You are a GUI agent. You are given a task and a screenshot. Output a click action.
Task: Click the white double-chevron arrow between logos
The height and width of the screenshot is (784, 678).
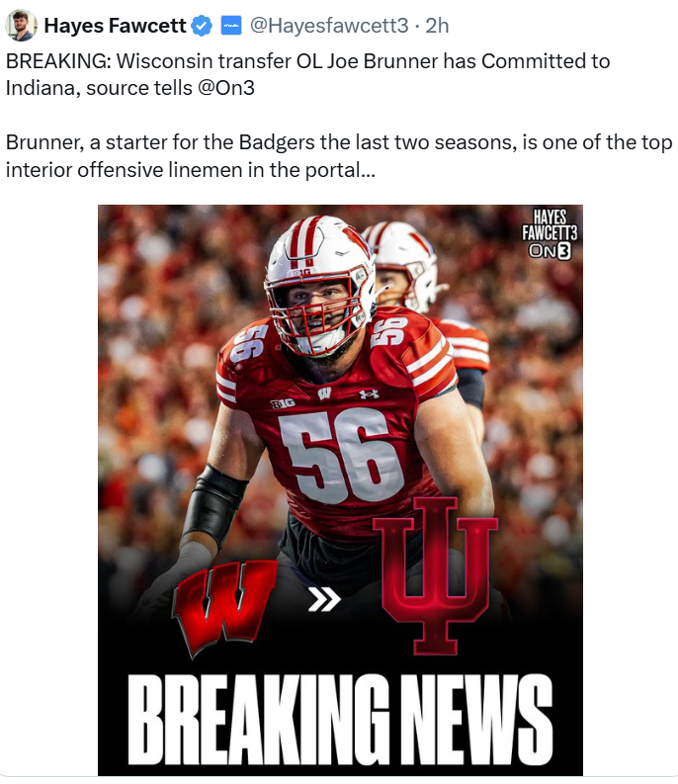click(324, 599)
